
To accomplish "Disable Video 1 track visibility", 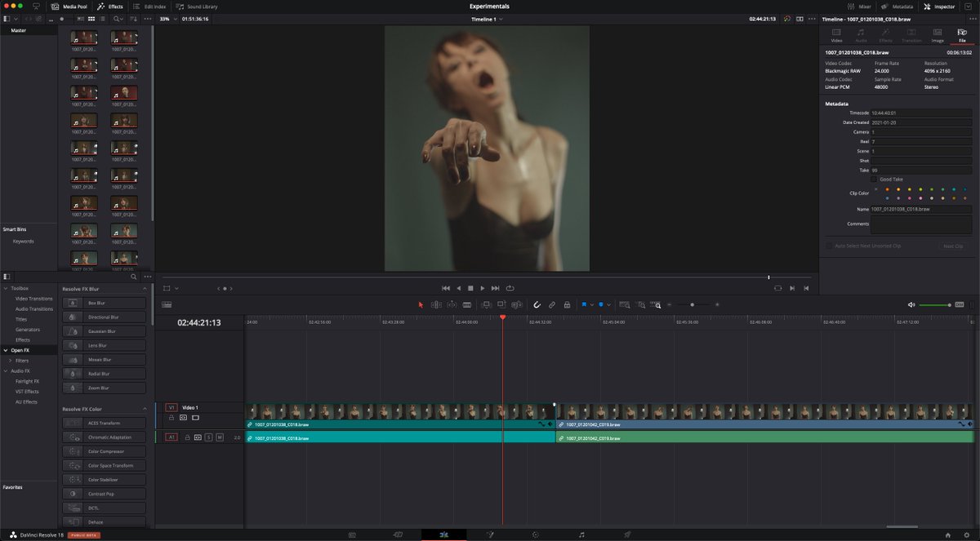I will coord(196,417).
